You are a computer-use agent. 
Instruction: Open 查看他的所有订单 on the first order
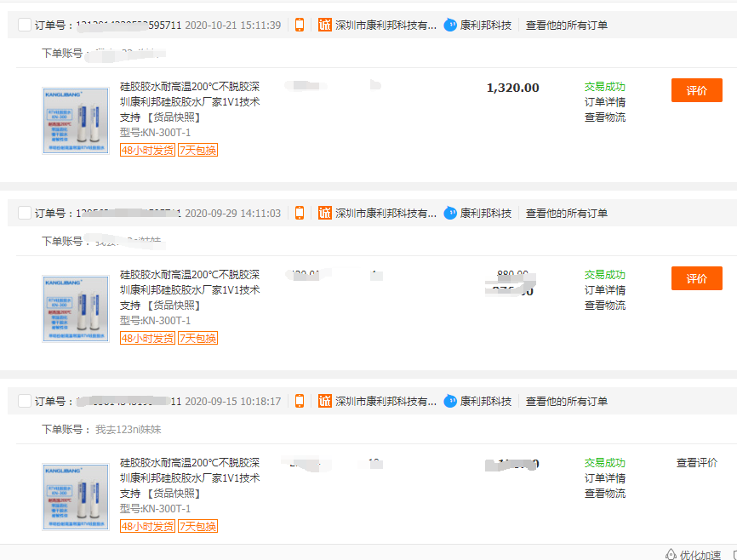(x=566, y=26)
